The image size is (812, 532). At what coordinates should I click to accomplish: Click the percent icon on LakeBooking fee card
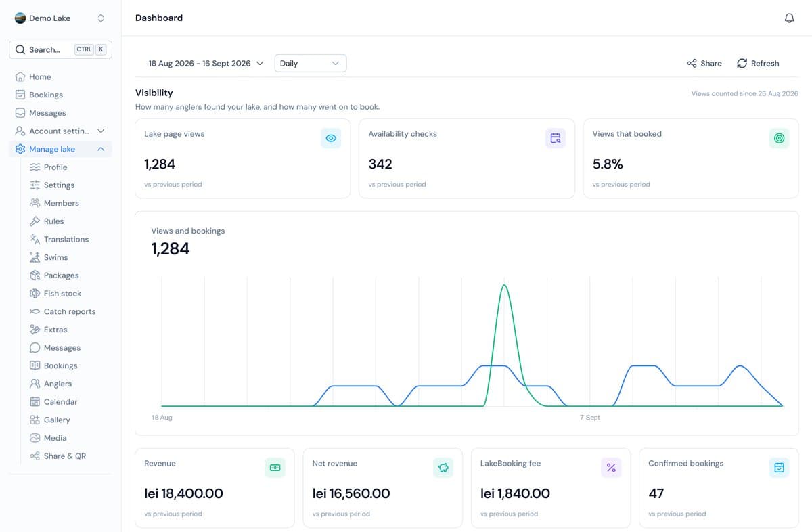[x=611, y=468]
